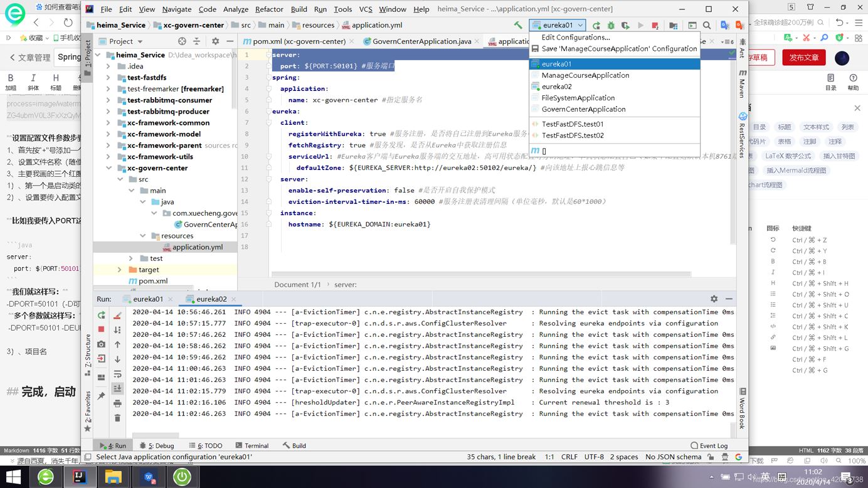Click the printer icon in the Run console
This screenshot has width=868, height=488.
coord(117,403)
